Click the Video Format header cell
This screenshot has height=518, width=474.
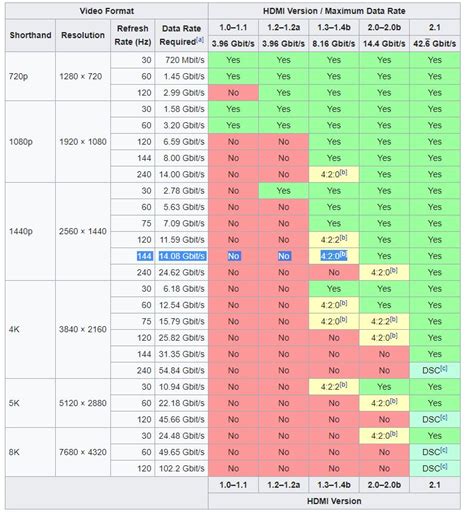coord(107,11)
